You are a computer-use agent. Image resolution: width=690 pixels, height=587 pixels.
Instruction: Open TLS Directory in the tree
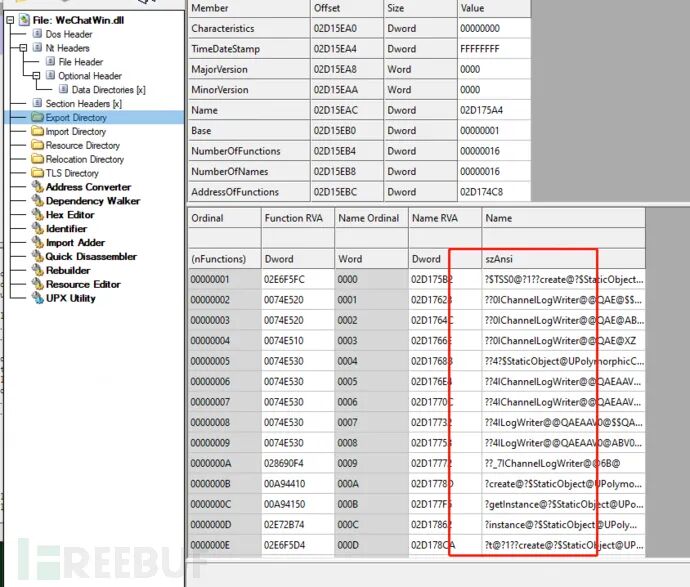click(x=72, y=173)
